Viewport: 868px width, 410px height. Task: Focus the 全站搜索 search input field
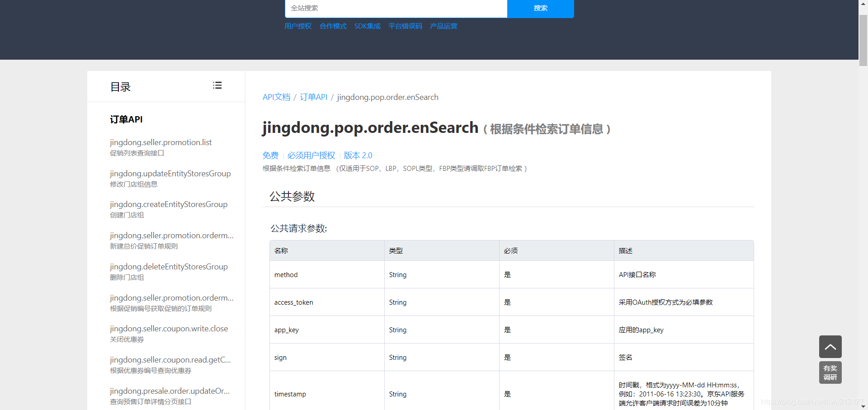click(396, 8)
